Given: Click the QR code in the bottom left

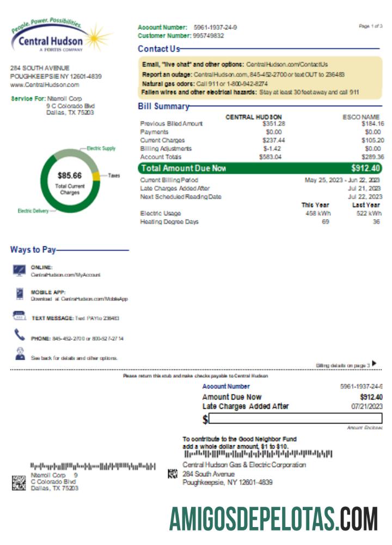Looking at the screenshot, I should (x=19, y=482).
